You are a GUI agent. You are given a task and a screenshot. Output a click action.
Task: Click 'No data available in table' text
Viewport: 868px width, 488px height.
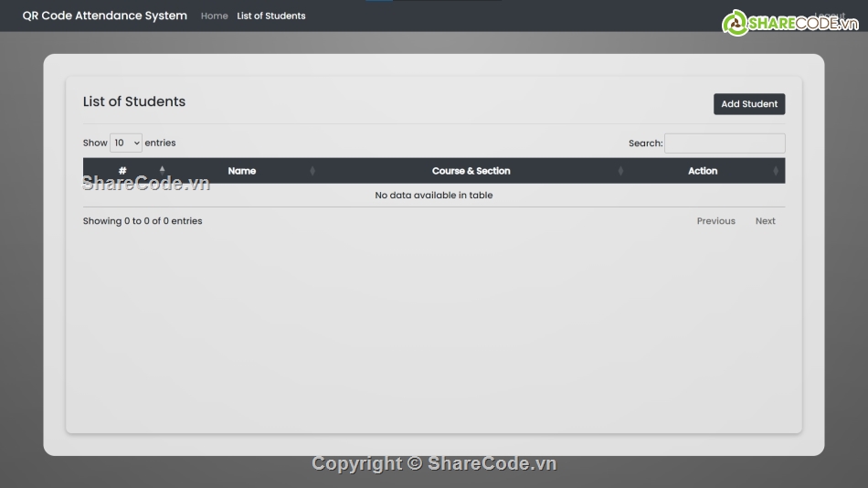(434, 195)
